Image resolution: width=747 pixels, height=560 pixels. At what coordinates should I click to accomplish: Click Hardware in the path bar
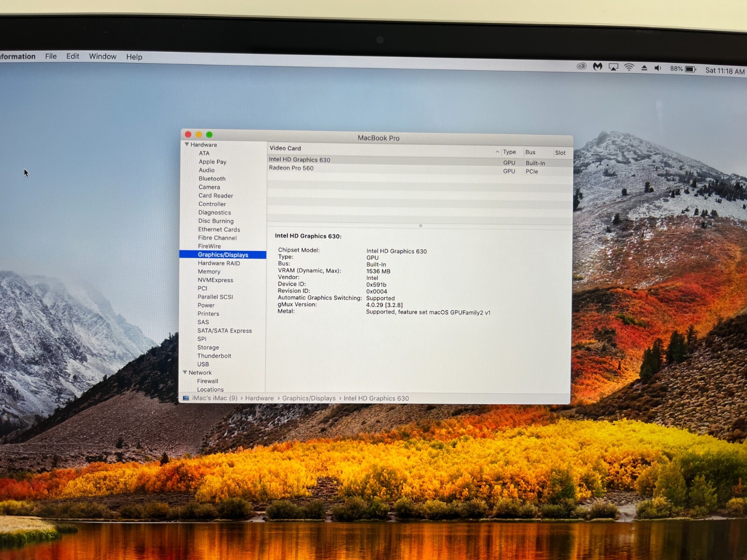coord(260,398)
